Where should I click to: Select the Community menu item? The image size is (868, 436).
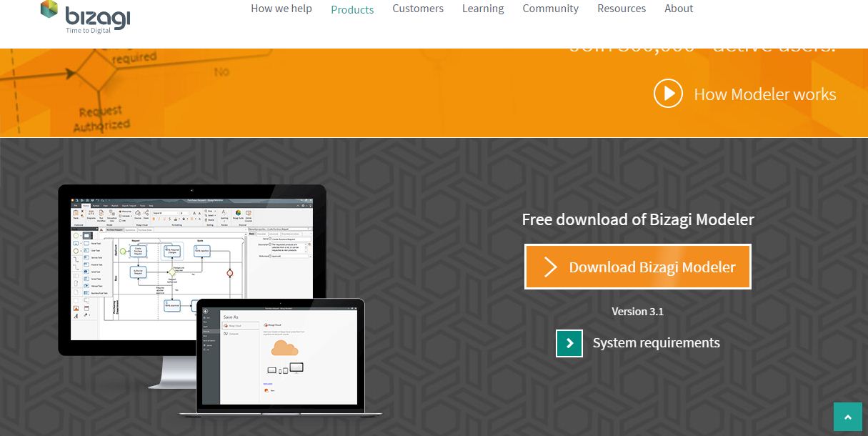coord(550,9)
